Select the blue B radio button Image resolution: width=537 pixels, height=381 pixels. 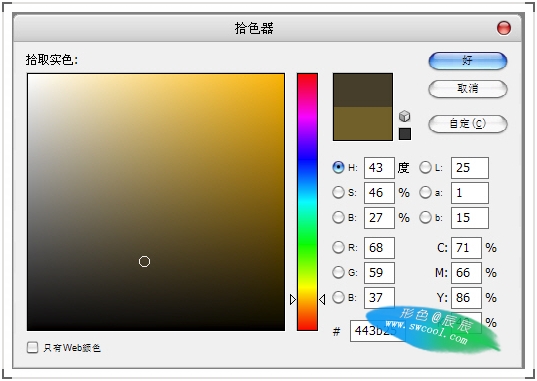tap(338, 297)
